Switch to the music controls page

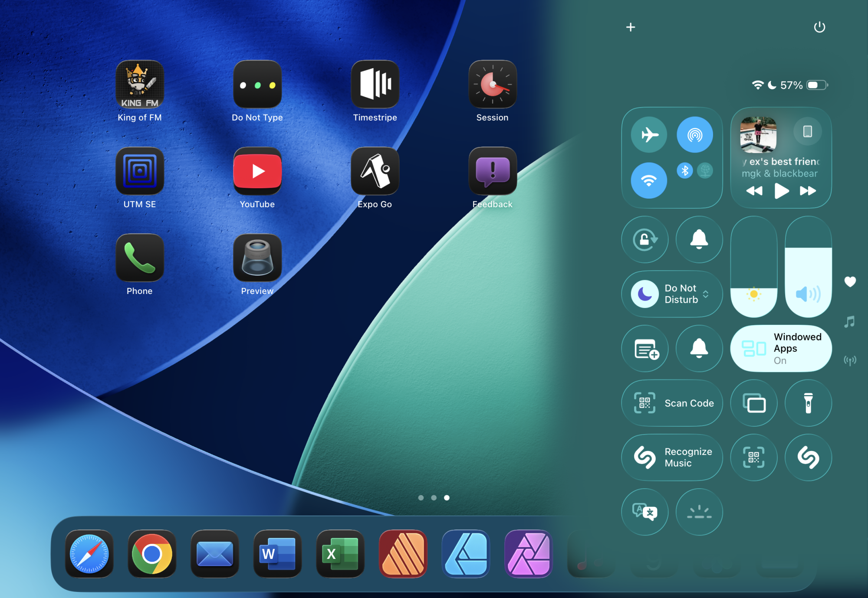(849, 322)
